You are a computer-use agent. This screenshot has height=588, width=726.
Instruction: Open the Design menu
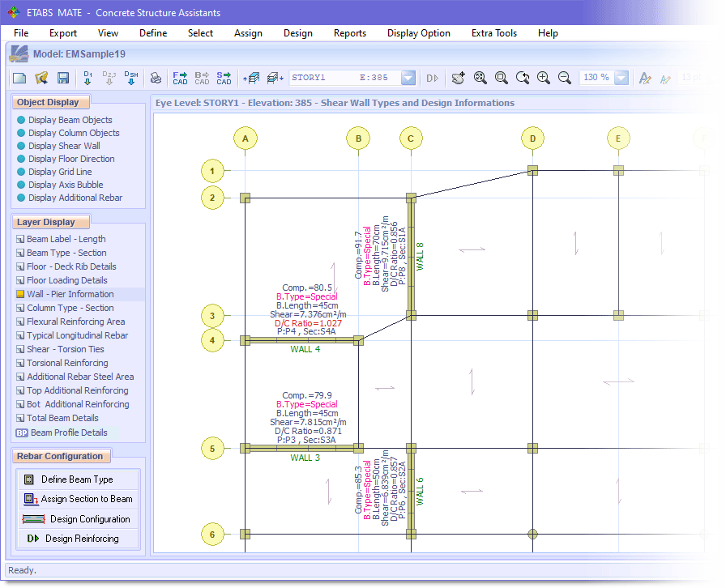[x=297, y=33]
